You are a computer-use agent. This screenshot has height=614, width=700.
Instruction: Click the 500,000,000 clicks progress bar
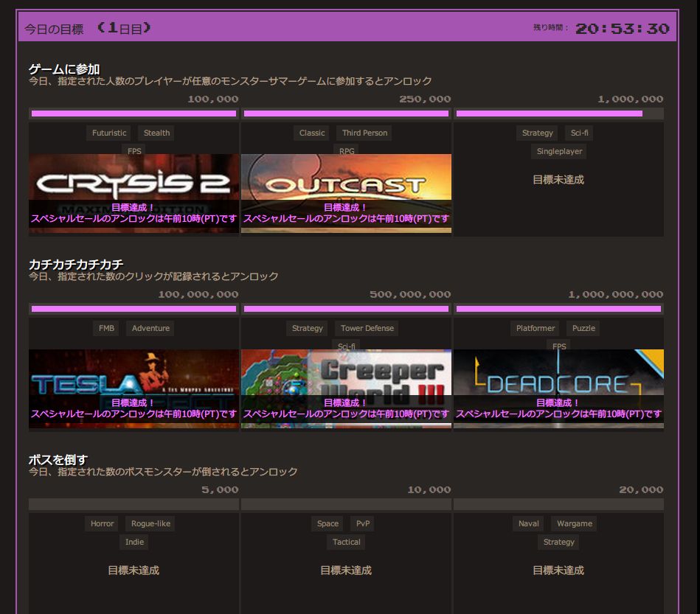pos(346,309)
